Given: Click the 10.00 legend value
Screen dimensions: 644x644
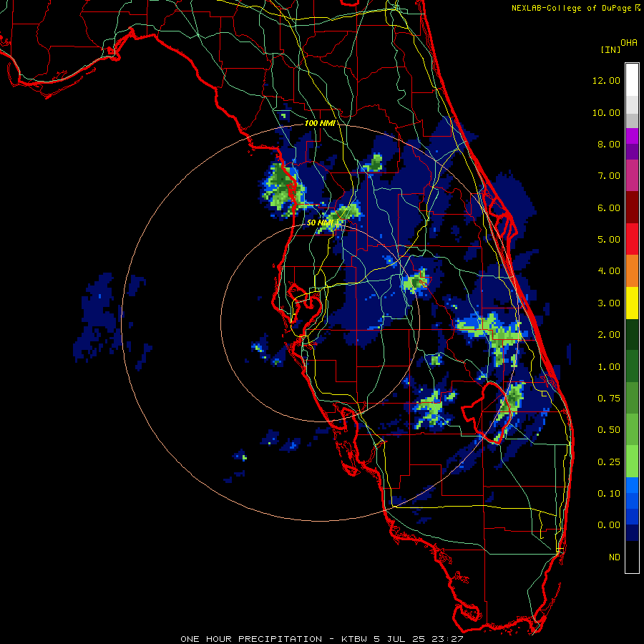Looking at the screenshot, I should [606, 112].
